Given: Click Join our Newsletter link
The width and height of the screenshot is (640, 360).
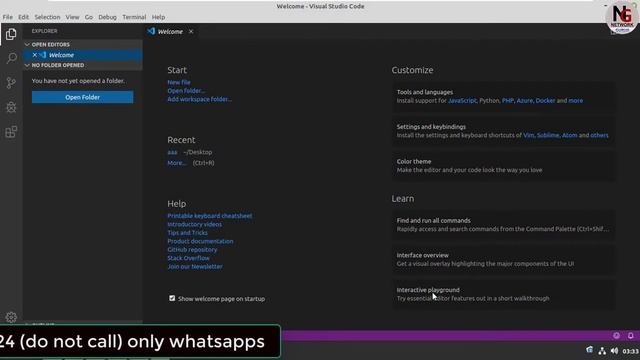Looking at the screenshot, I should [195, 267].
